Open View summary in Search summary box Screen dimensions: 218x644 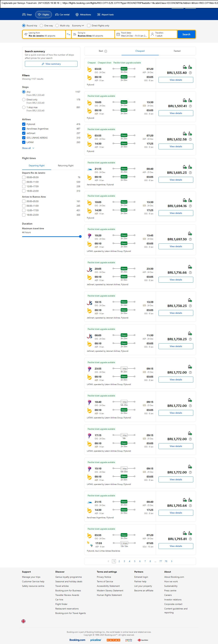click(x=51, y=64)
